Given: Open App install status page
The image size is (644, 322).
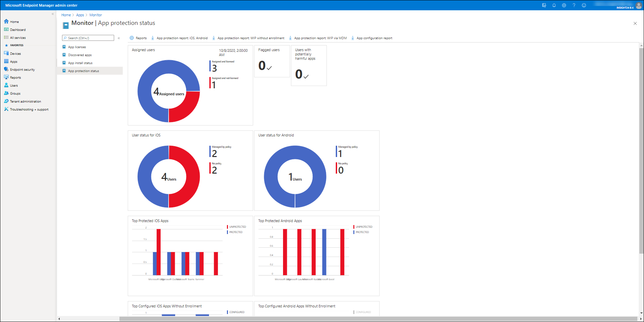Looking at the screenshot, I should point(80,63).
